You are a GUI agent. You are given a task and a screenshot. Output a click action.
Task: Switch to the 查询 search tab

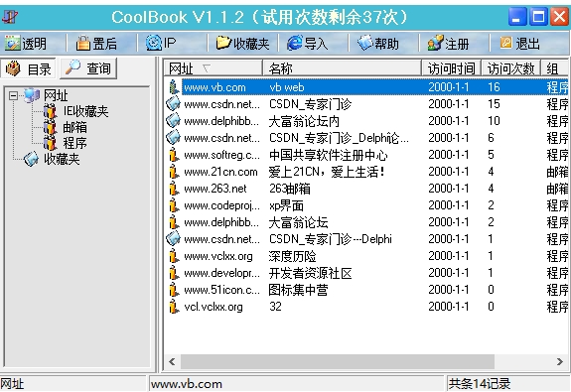tap(88, 68)
